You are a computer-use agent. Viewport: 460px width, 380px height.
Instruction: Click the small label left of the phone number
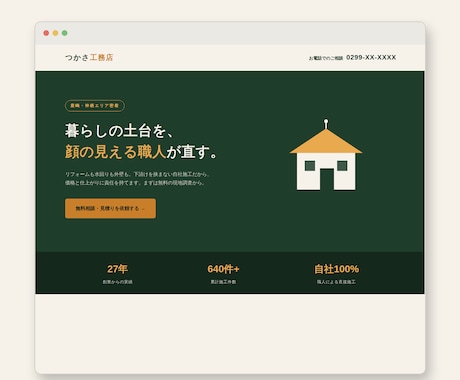[326, 58]
